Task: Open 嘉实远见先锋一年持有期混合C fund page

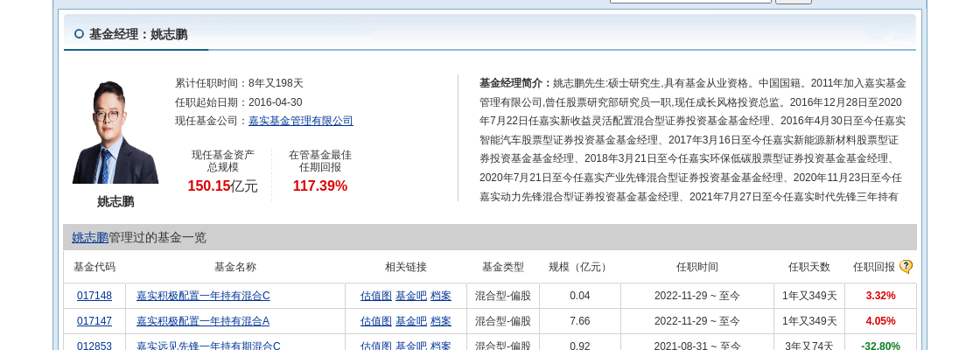Action: 209,346
